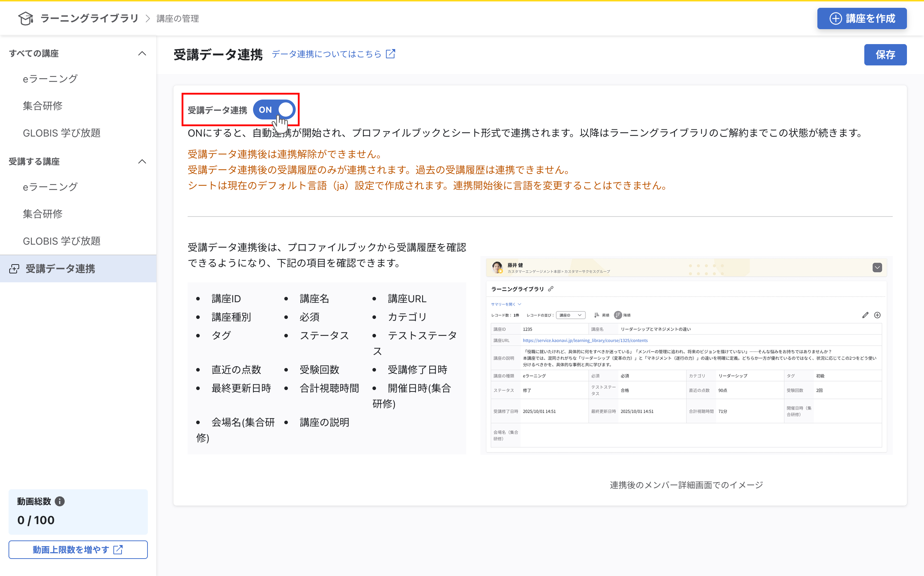924x576 pixels.
Task: Expand サマリーを開く in the preview
Action: pos(504,304)
